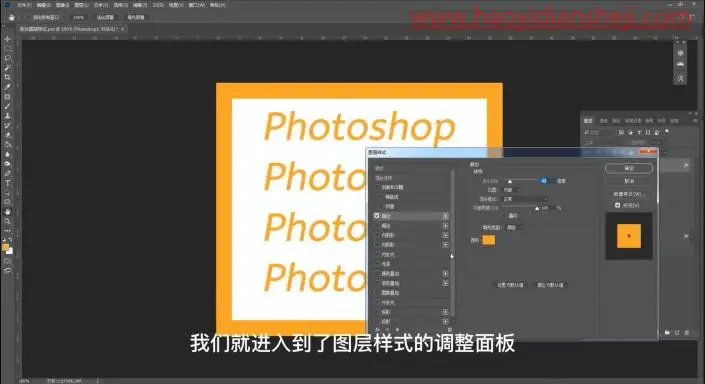Enable the 光泽 (Satin) checkbox
Screen dimensions: 705x384
click(x=377, y=264)
